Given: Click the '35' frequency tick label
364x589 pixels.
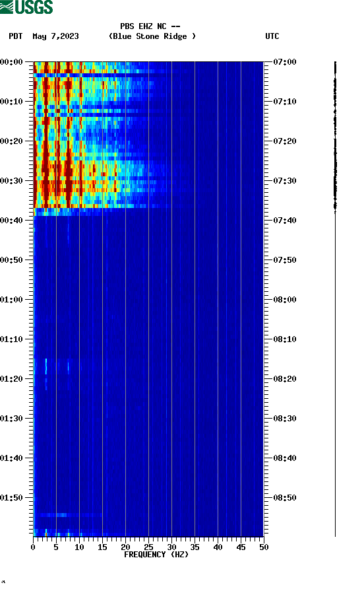Looking at the screenshot, I should 195,547.
